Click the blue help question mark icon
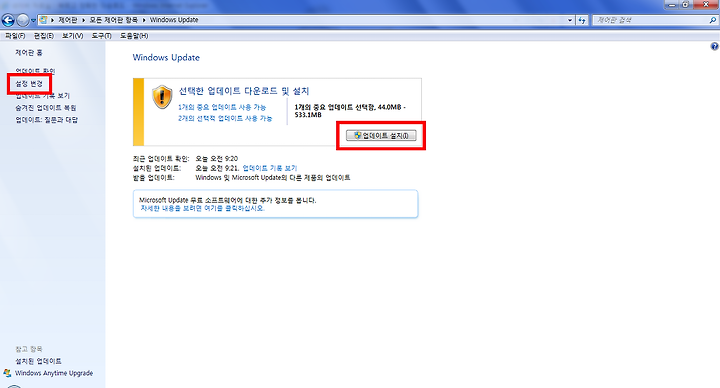Viewport: 720px width, 388px height. [x=714, y=46]
